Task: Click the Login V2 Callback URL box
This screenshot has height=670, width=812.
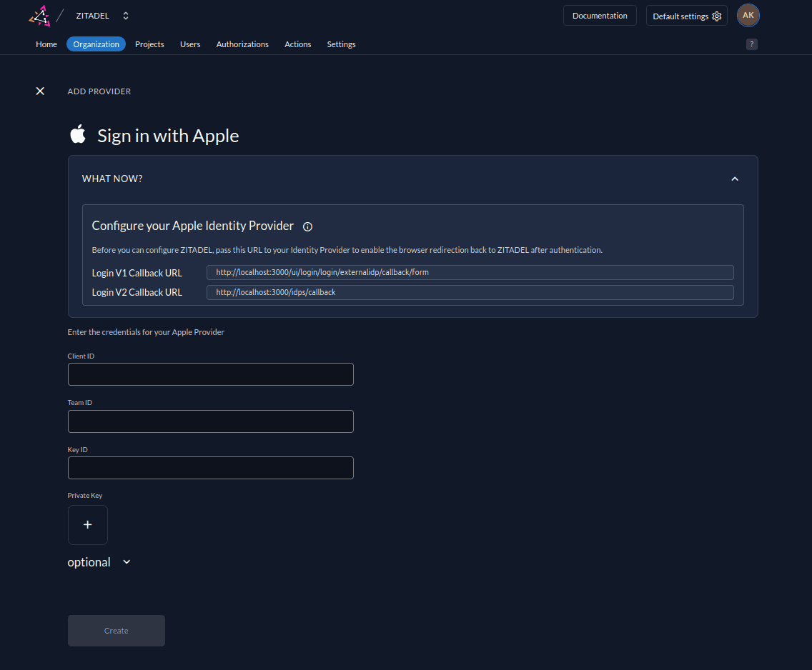Action: point(470,292)
